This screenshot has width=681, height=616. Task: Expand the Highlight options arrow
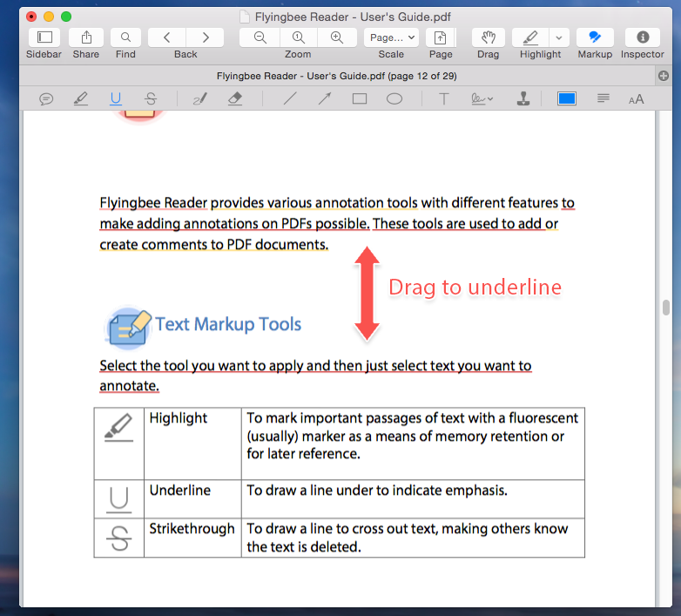point(559,37)
